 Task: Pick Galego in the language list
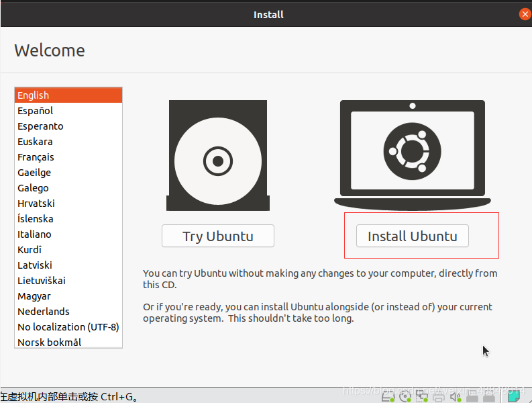coord(68,188)
